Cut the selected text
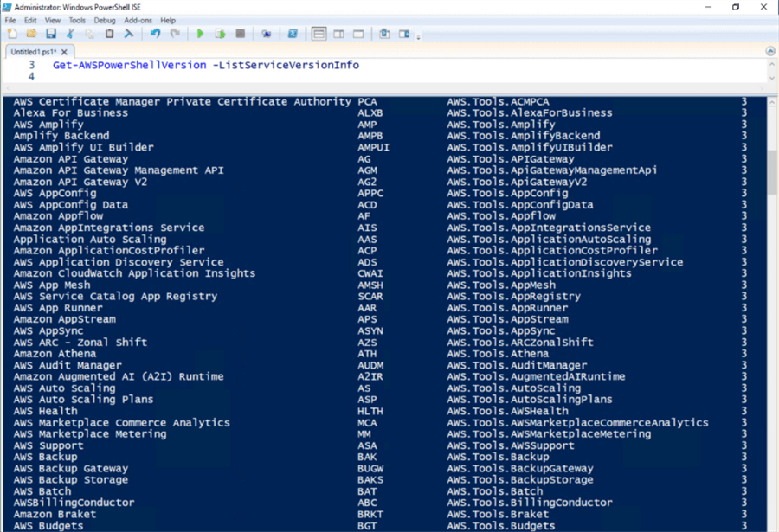Viewport: 779px width, 532px height. (68, 32)
